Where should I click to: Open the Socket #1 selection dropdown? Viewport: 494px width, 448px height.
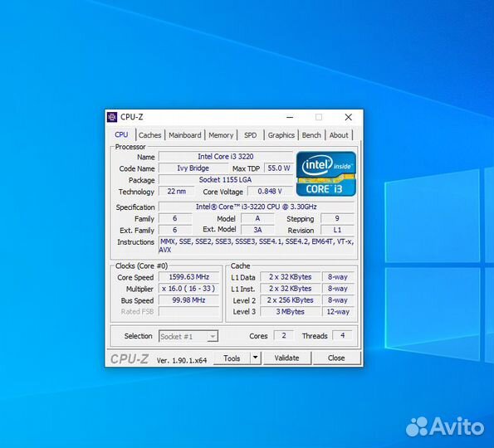pos(188,336)
